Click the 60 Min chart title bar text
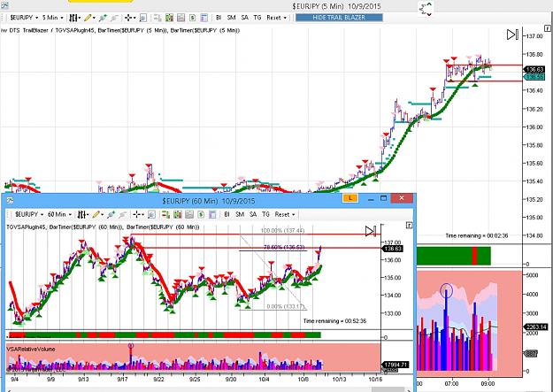This screenshot has width=553, height=392. (x=209, y=201)
